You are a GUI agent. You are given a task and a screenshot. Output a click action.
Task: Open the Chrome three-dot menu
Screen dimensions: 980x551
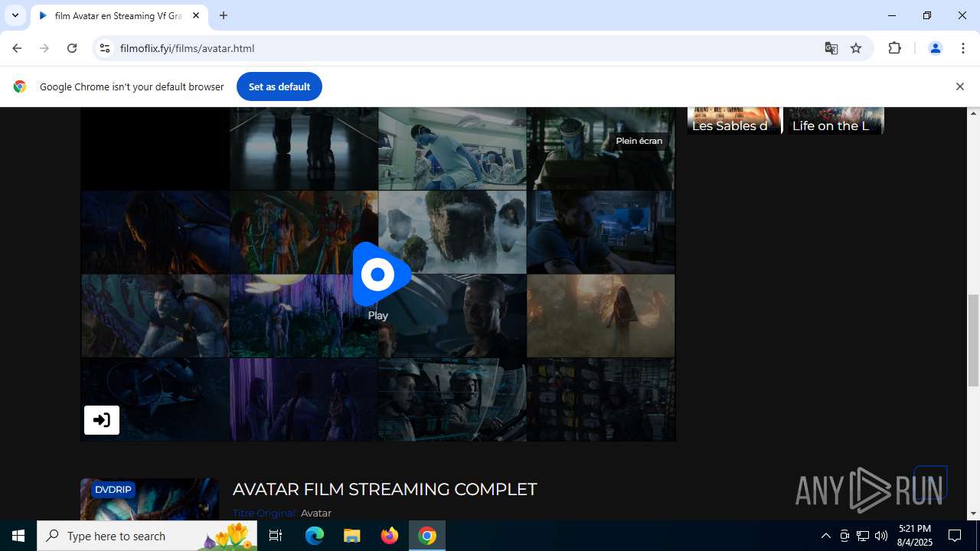point(963,48)
